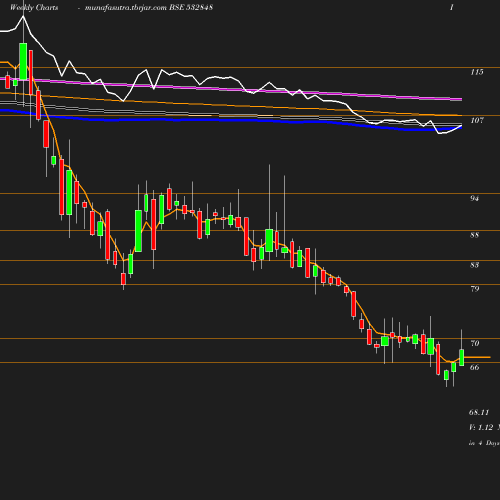Screen dimensions: 500x500
Task: Click the 'munafasutra.tbrjar.com BSE 532848' header text
Action: [149, 8]
